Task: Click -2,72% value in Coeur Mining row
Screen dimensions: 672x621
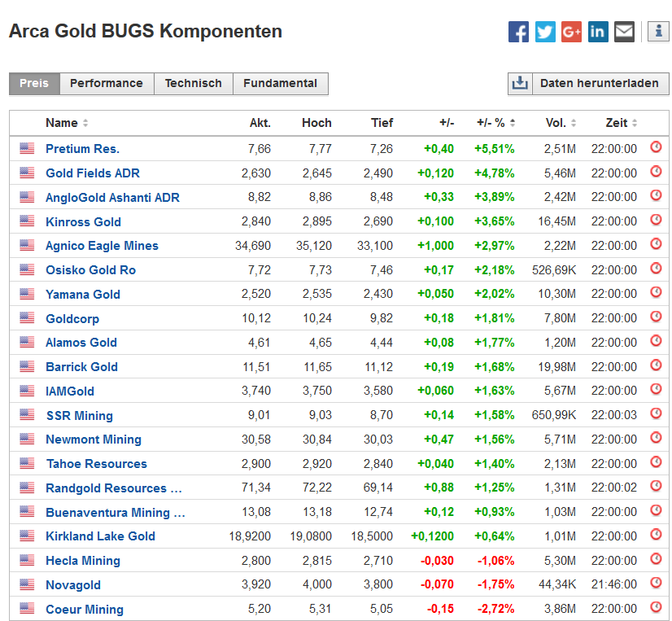Action: (495, 609)
